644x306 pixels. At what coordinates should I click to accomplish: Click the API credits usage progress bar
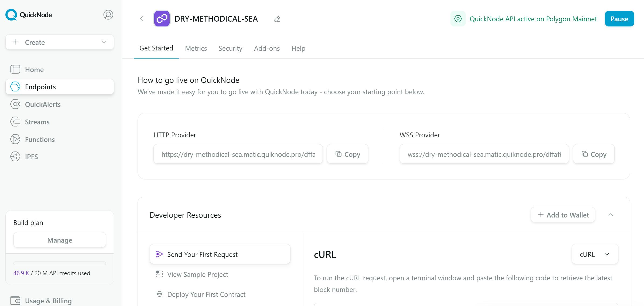click(x=60, y=263)
